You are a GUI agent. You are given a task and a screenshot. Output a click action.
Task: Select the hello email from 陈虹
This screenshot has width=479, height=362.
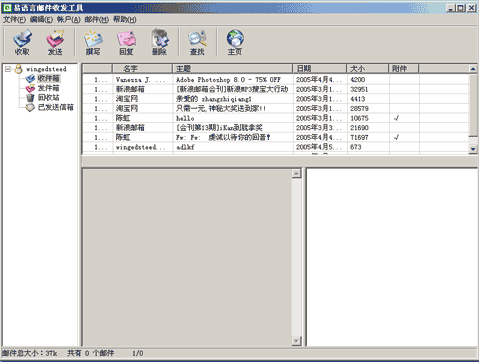point(275,118)
